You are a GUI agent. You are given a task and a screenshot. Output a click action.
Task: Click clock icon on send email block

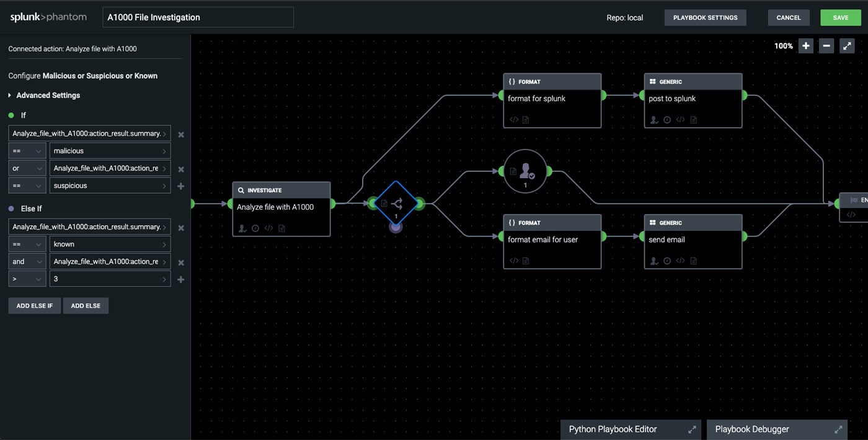[667, 261]
